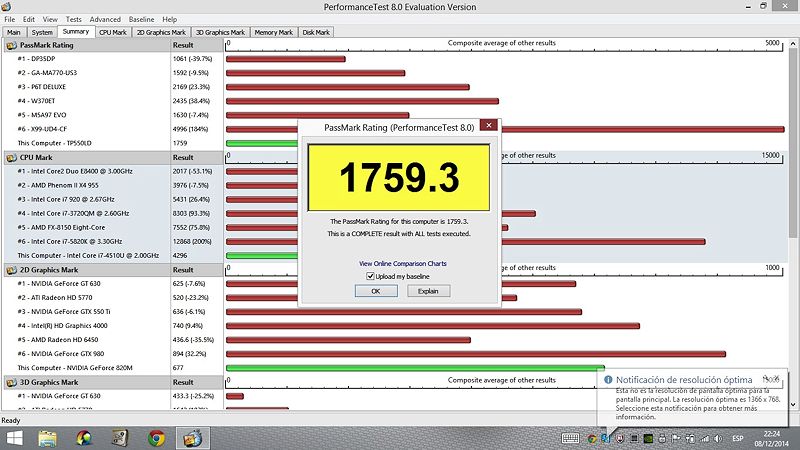Image resolution: width=800 pixels, height=450 pixels.
Task: Click the CPU Mark section icon
Action: (11, 158)
